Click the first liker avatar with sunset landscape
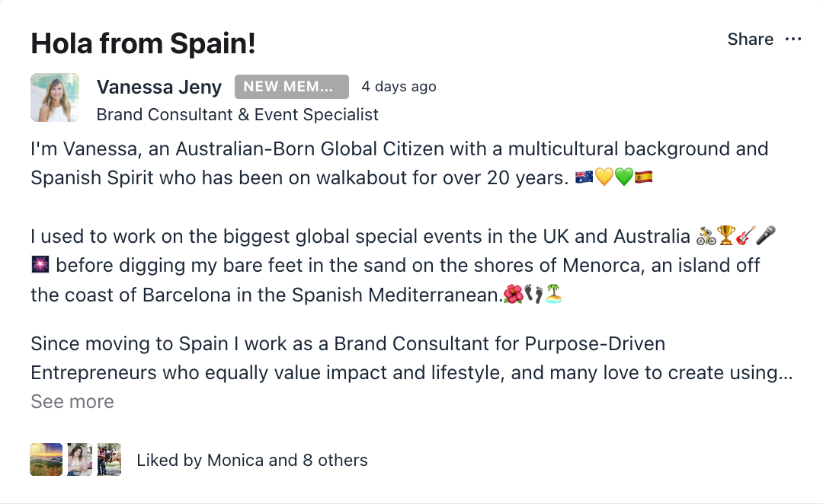The height and width of the screenshot is (504, 823). tap(46, 460)
